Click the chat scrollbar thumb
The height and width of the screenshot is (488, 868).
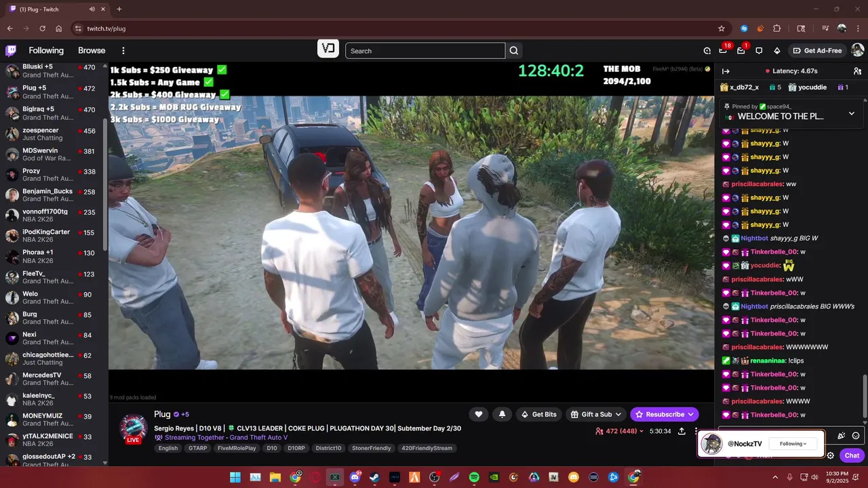point(864,395)
